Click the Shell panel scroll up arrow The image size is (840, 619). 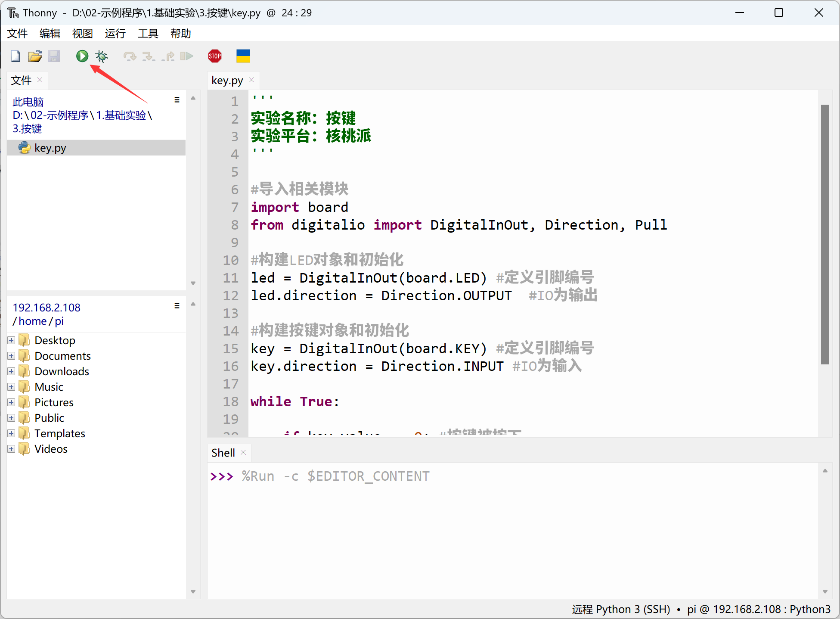pos(825,471)
